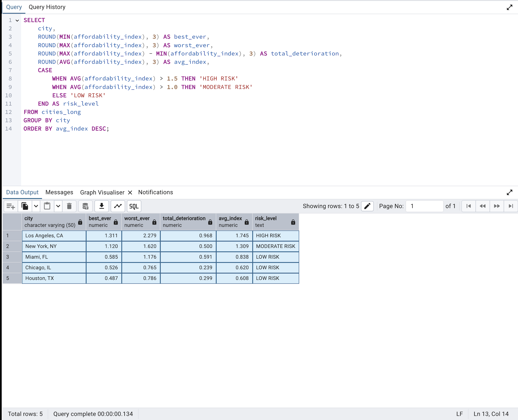Open the copy options dropdown
The width and height of the screenshot is (518, 420).
click(36, 206)
